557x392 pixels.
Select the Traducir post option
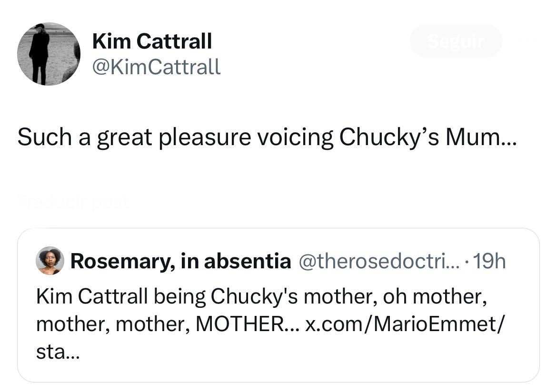click(x=72, y=201)
